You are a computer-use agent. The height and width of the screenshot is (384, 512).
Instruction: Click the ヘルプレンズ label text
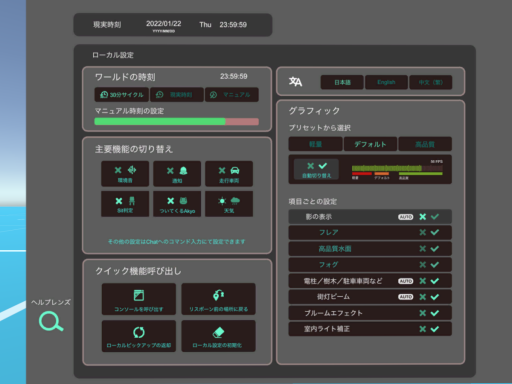pos(51,302)
